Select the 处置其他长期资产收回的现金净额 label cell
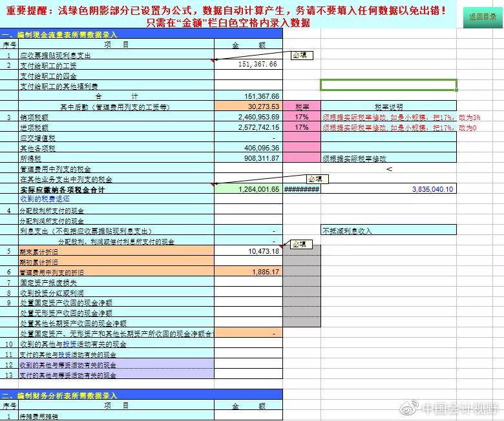 coord(116,323)
